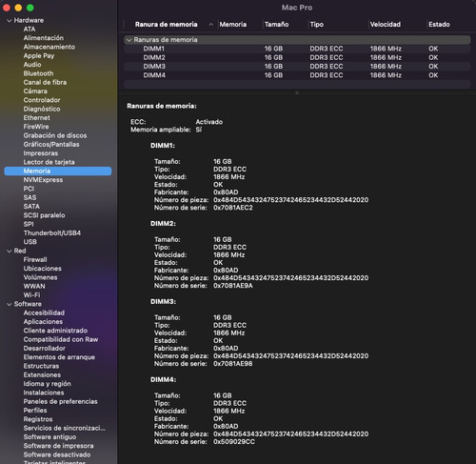The height and width of the screenshot is (464, 476).
Task: Collapse the Hardware section
Action: point(10,21)
